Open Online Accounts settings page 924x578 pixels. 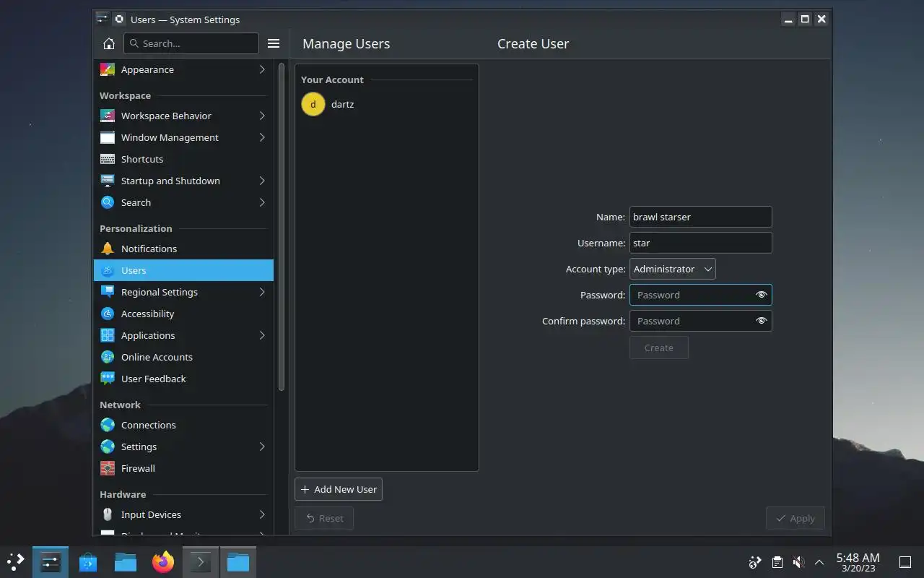click(x=183, y=357)
